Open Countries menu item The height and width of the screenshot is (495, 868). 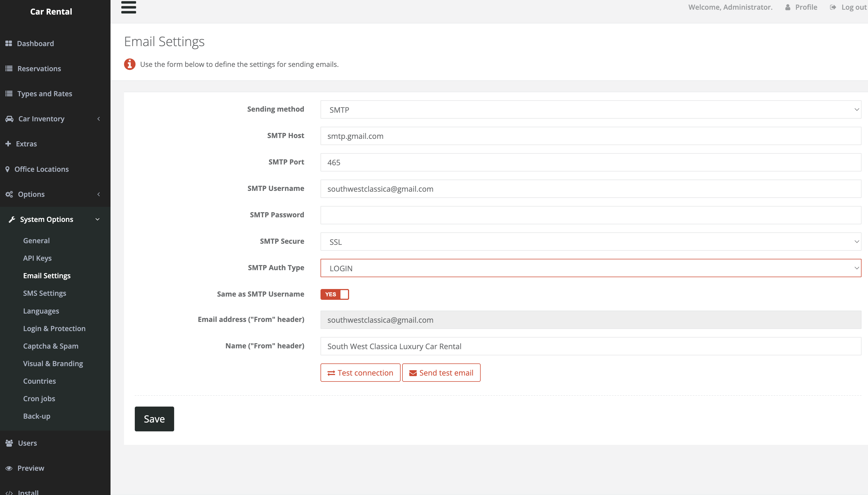(x=39, y=381)
